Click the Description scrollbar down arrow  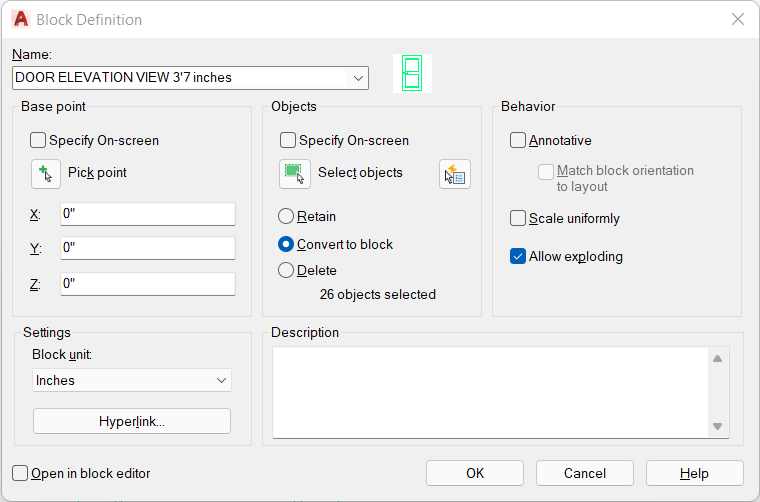(x=718, y=426)
